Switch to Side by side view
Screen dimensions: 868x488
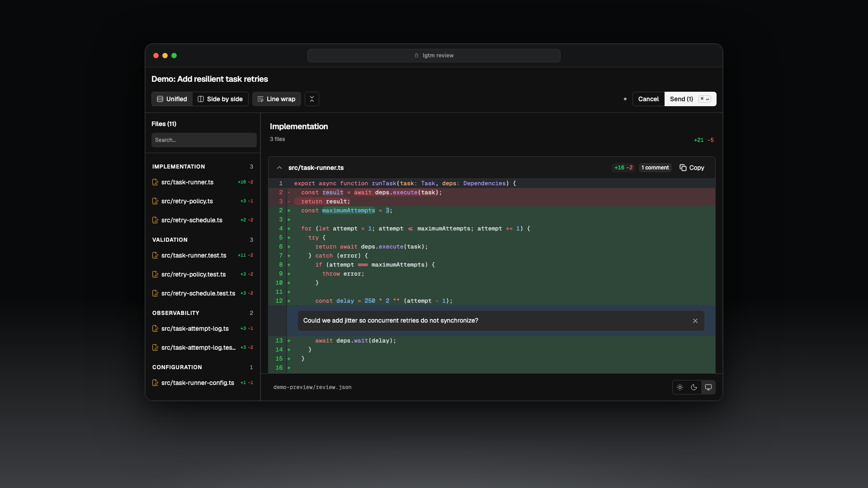click(x=220, y=99)
